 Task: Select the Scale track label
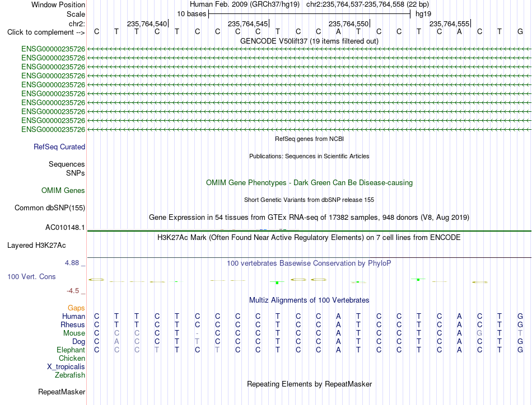pyautogui.click(x=76, y=14)
